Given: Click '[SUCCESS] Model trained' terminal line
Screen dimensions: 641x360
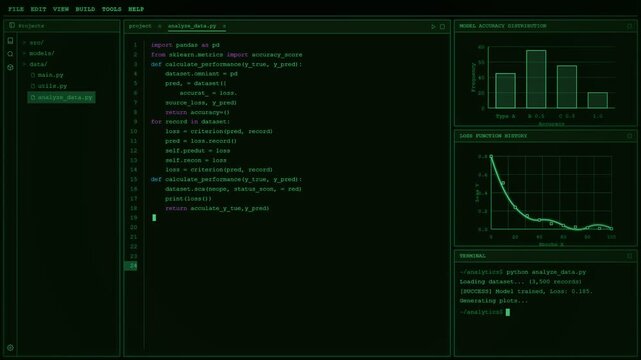Looking at the screenshot, I should 526,291.
